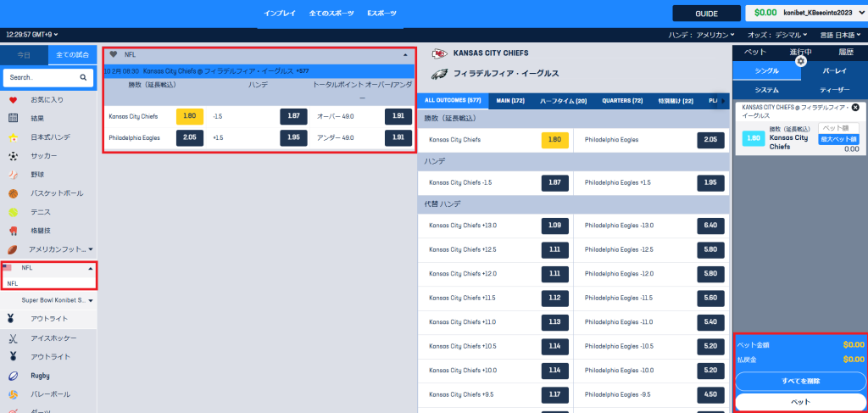Remove the Kansas City Chiefs bet with X
Image resolution: width=868 pixels, height=413 pixels.
point(855,108)
